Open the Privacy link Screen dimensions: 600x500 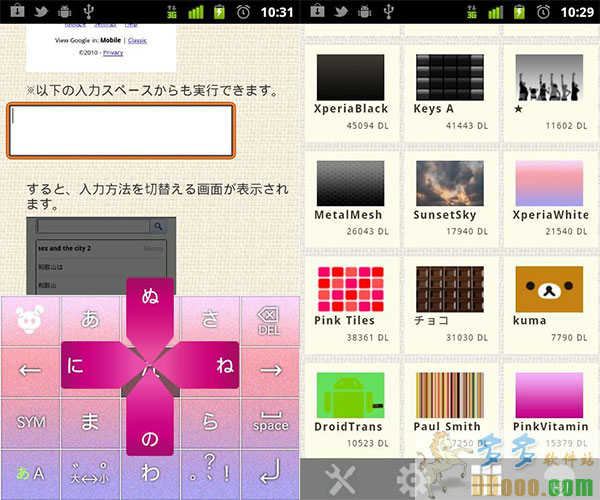[113, 53]
